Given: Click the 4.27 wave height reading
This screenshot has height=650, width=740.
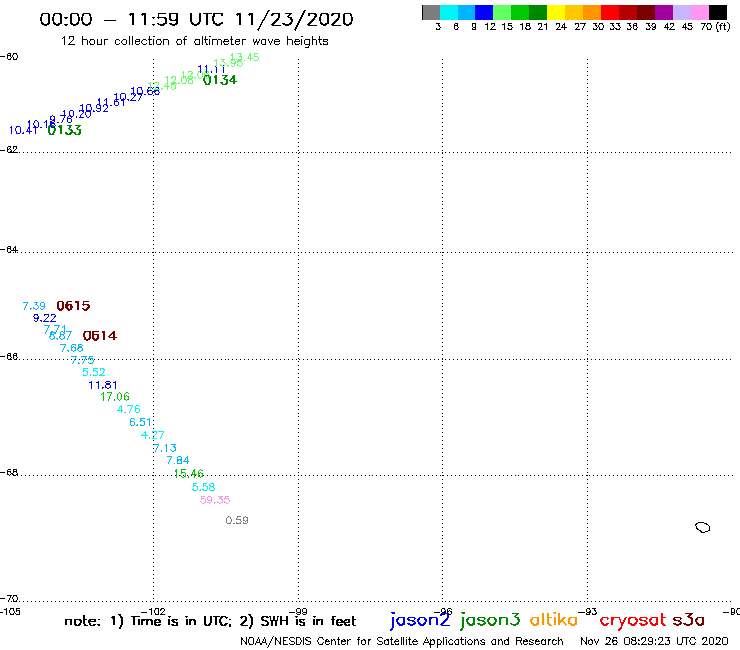Looking at the screenshot, I should (152, 435).
